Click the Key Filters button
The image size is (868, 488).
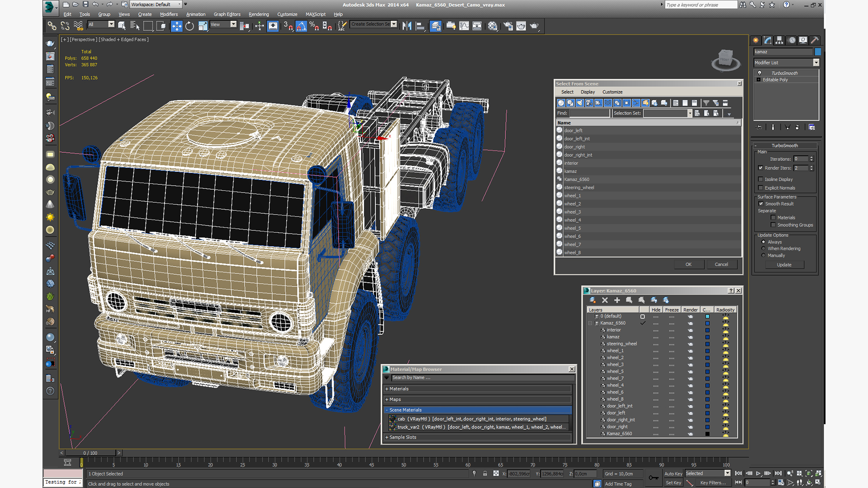[x=713, y=483]
